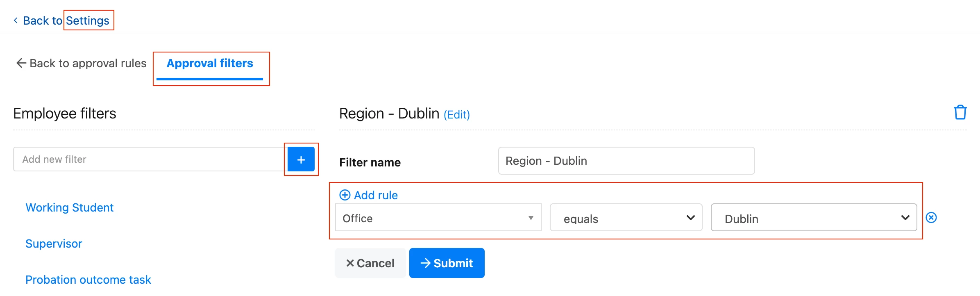Image resolution: width=980 pixels, height=296 pixels.
Task: Click the Edit link beside Region - Dublin
Action: [x=457, y=115]
